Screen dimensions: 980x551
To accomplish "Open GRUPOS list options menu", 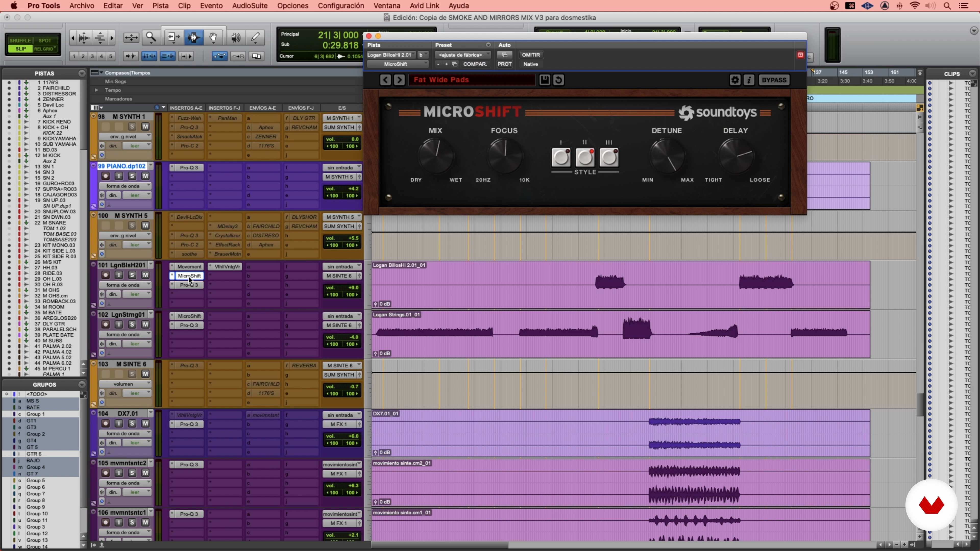I will tap(82, 384).
